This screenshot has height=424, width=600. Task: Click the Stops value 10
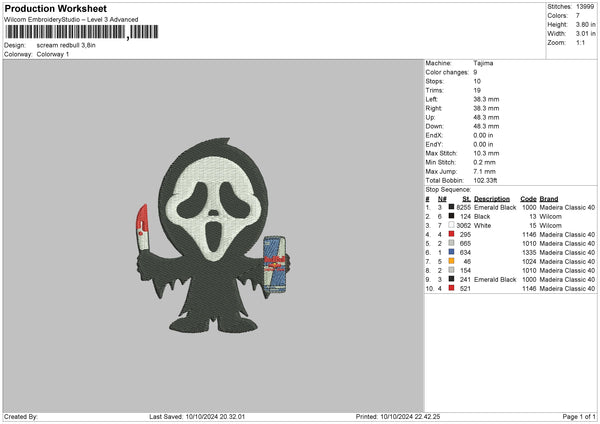tap(477, 81)
